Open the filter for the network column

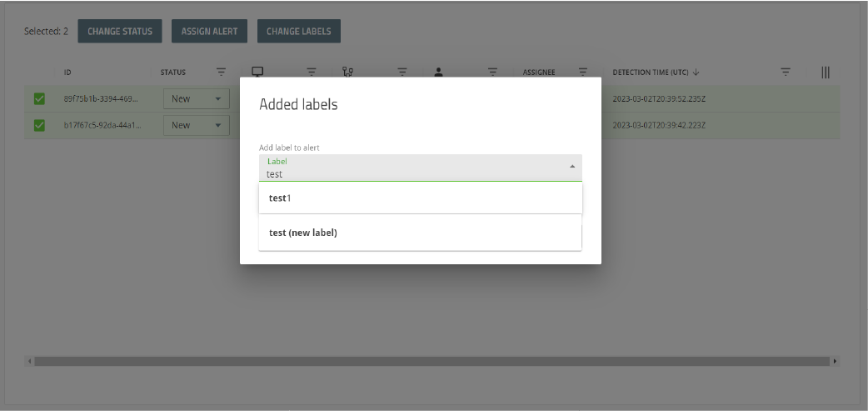(402, 72)
